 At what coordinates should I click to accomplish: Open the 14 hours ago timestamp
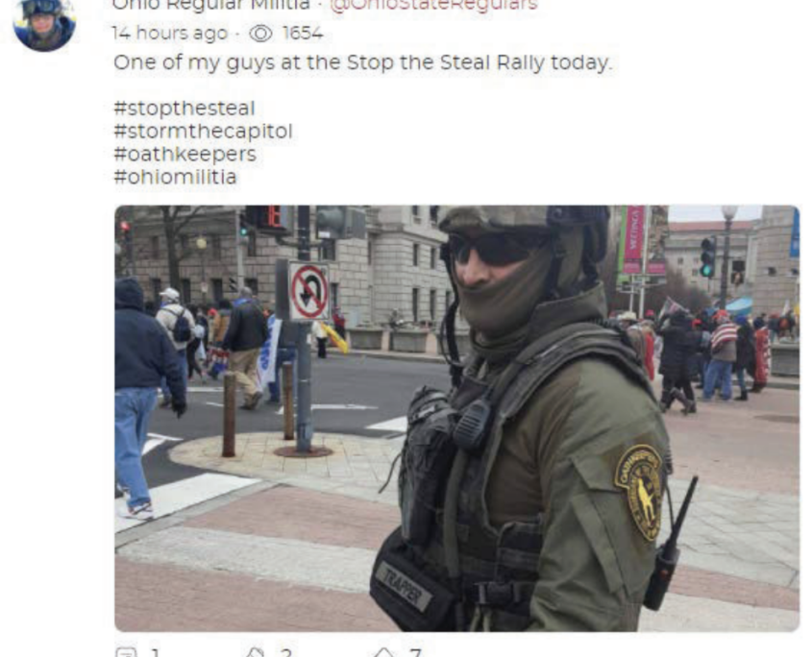[170, 34]
